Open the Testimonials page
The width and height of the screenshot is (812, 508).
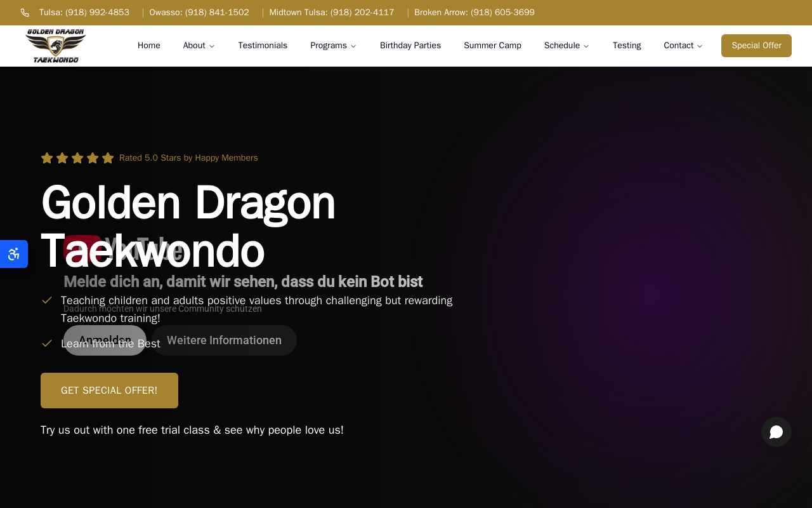(263, 46)
